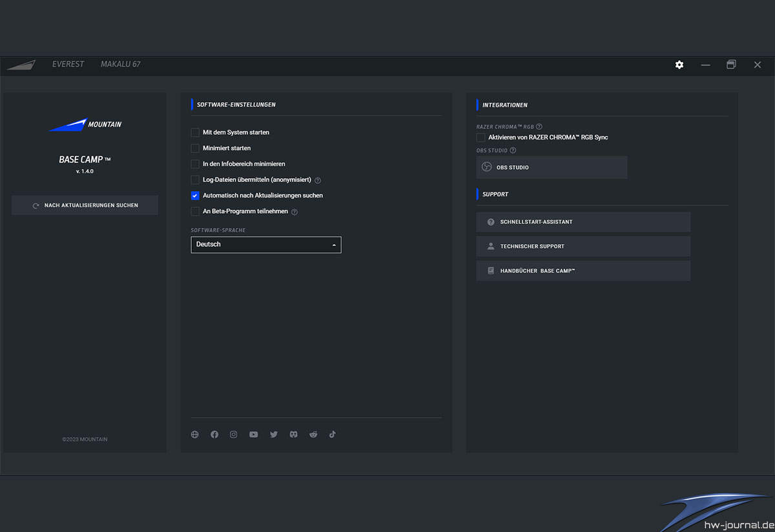Close the Base Camp window
Image resolution: width=775 pixels, height=532 pixels.
(758, 65)
